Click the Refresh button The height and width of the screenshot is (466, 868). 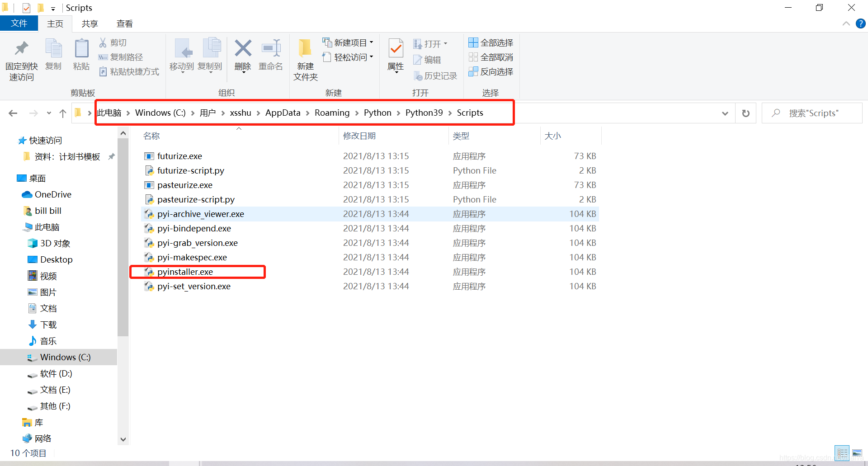pos(745,113)
